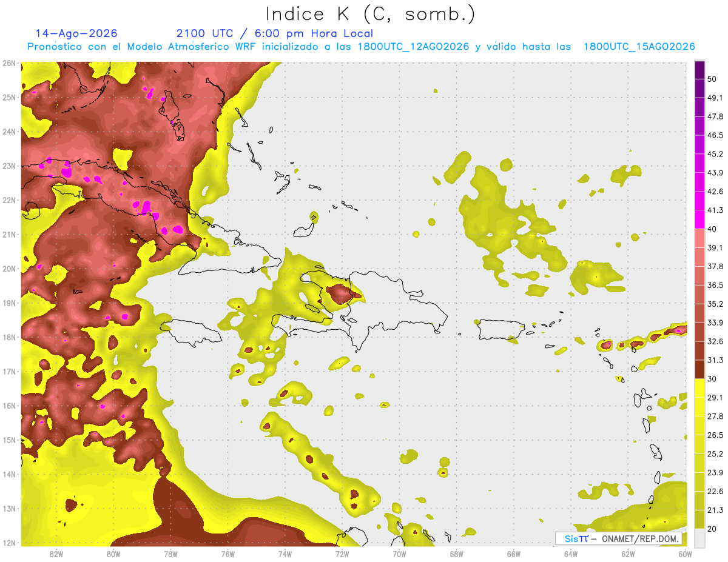Click latitude label 21N
Image resolution: width=728 pixels, height=562 pixels.
pos(8,235)
